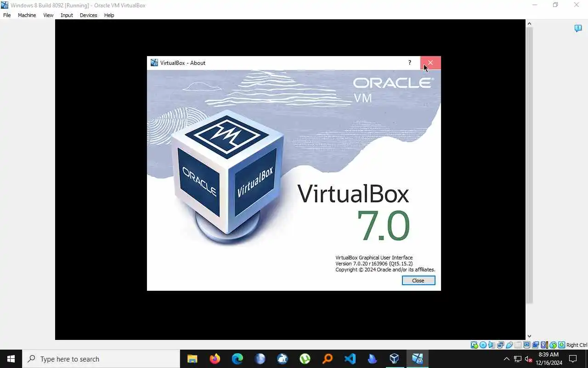Open the Devices menu
Viewport: 588px width, 368px height.
[88, 15]
